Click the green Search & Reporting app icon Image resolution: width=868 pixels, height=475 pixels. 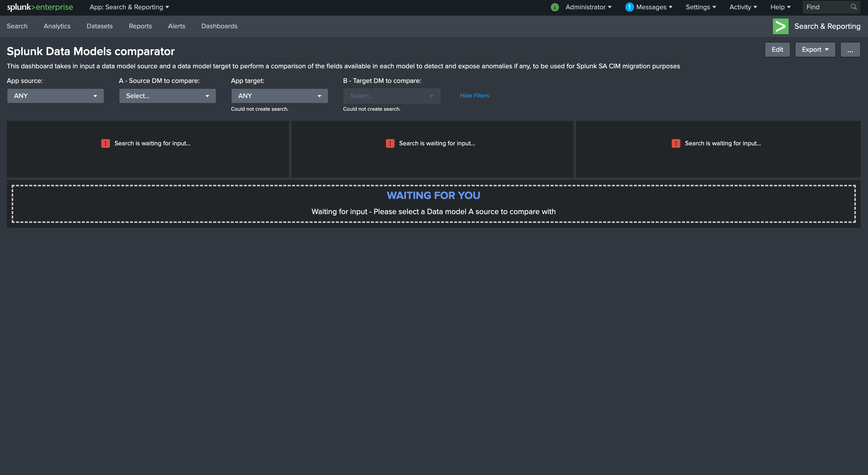(x=780, y=26)
